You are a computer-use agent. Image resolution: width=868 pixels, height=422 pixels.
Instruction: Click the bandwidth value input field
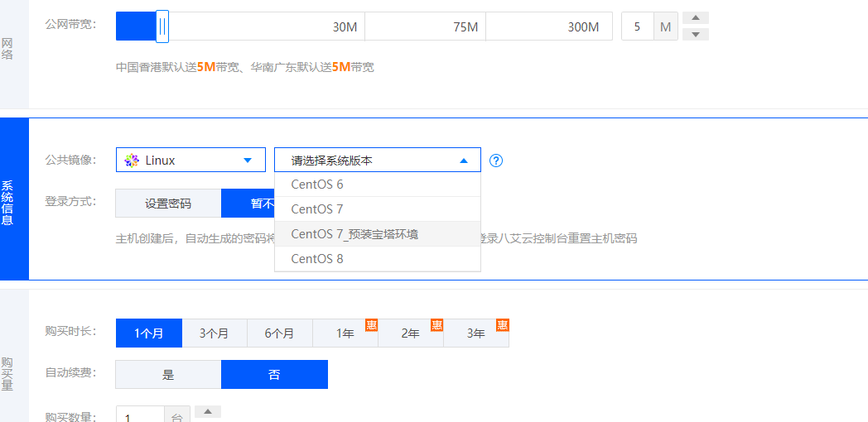(x=637, y=26)
